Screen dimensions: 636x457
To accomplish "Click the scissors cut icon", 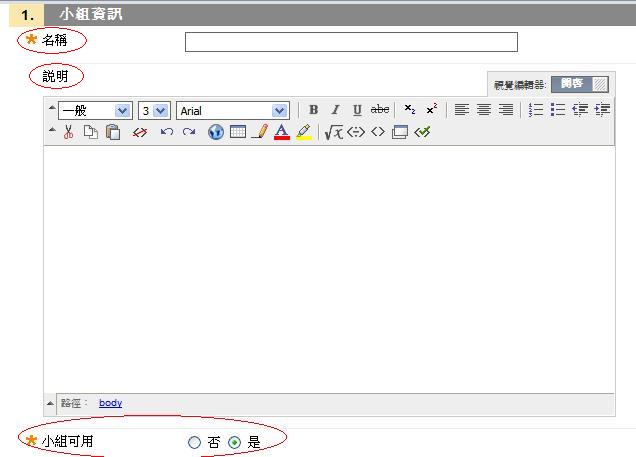I will pyautogui.click(x=69, y=132).
